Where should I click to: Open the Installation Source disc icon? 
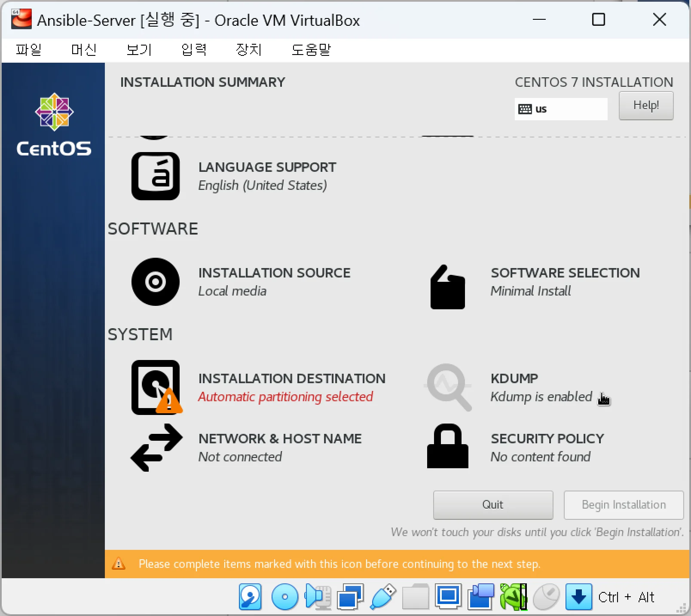point(156,282)
